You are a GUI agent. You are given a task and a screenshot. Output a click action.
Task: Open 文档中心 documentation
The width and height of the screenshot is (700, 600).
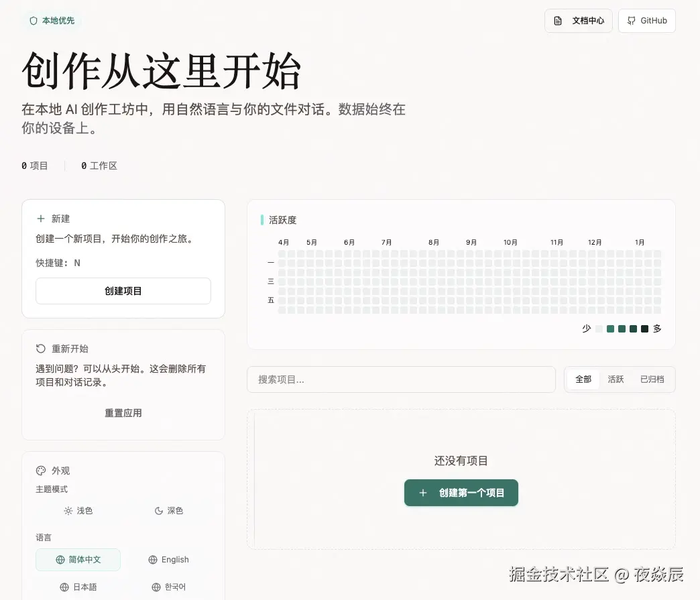click(579, 21)
